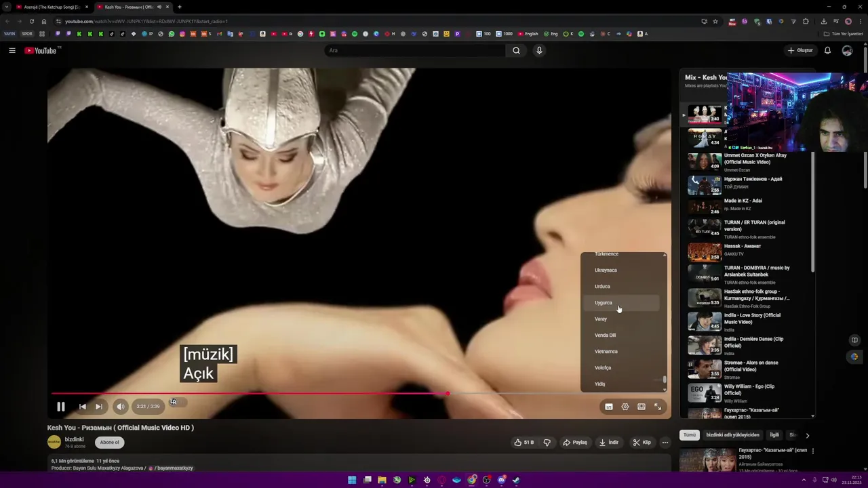Start voice search with microphone
The image size is (868, 488).
pyautogui.click(x=539, y=50)
